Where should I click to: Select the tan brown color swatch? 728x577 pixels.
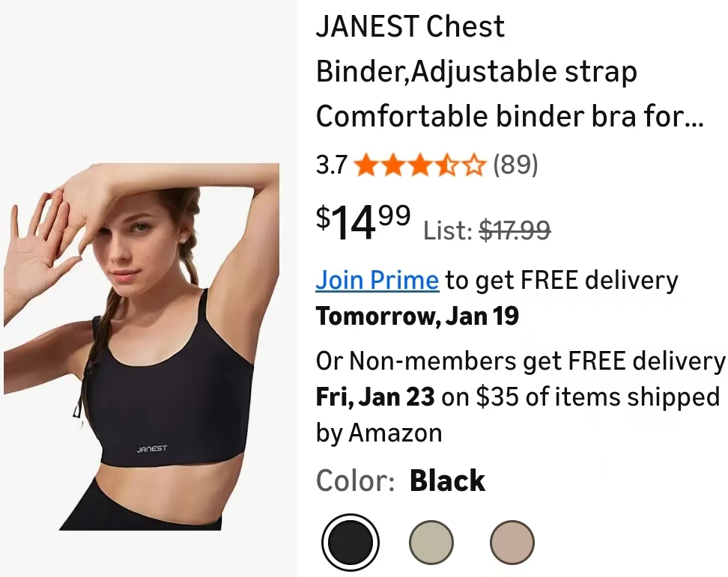coord(512,543)
